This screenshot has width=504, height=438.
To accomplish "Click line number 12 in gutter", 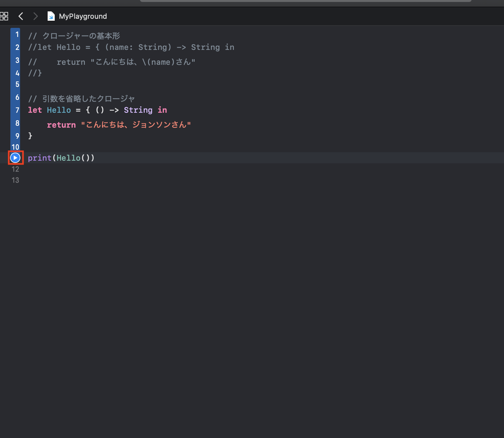I will (16, 169).
